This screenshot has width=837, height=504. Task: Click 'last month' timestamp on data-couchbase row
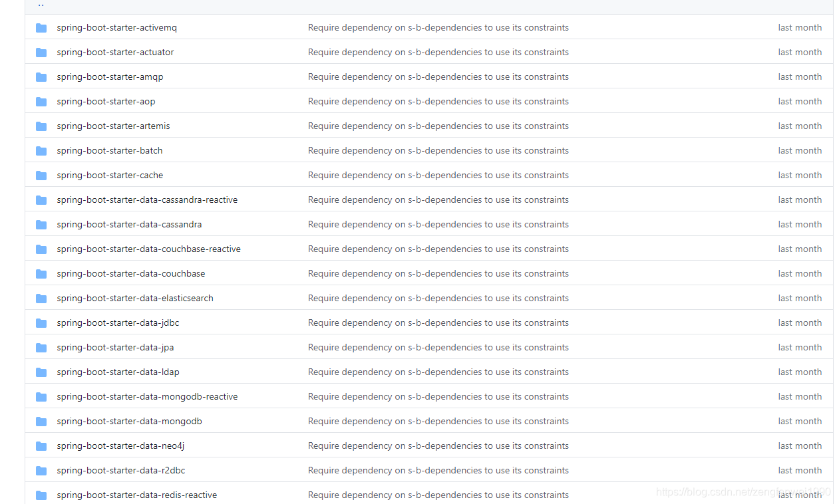point(800,274)
